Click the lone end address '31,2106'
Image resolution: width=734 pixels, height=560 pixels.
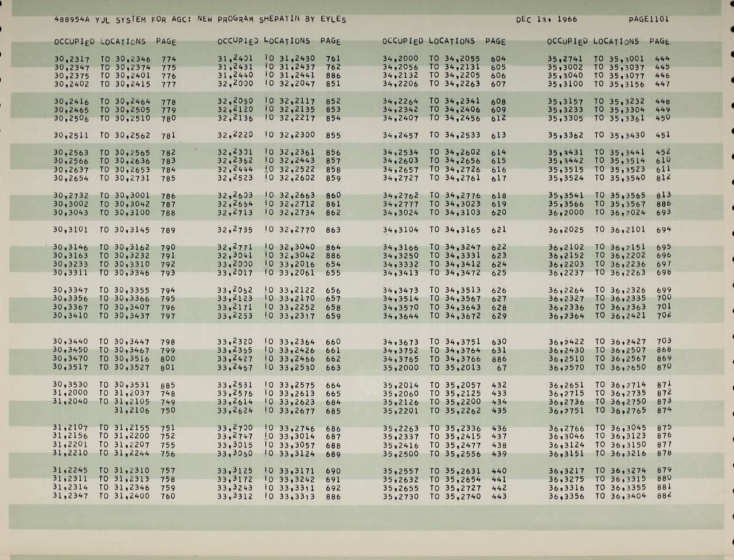tap(132, 410)
